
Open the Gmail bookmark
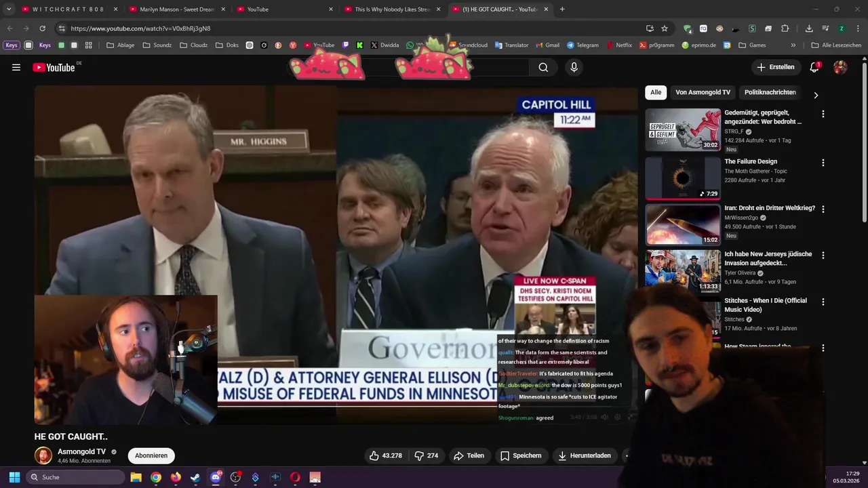[x=547, y=45]
